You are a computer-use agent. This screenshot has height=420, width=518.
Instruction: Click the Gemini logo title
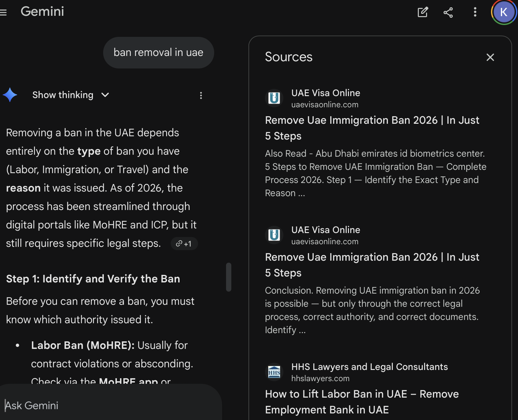(43, 12)
